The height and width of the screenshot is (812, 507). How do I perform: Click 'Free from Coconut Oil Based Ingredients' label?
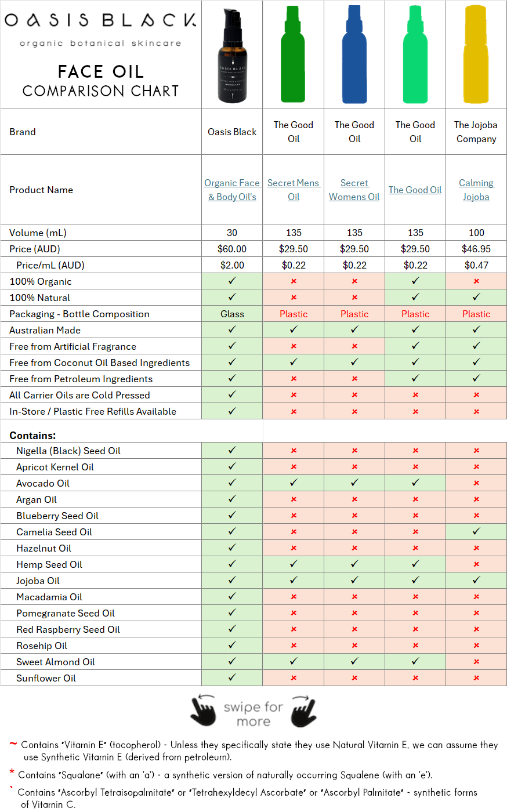(x=99, y=362)
